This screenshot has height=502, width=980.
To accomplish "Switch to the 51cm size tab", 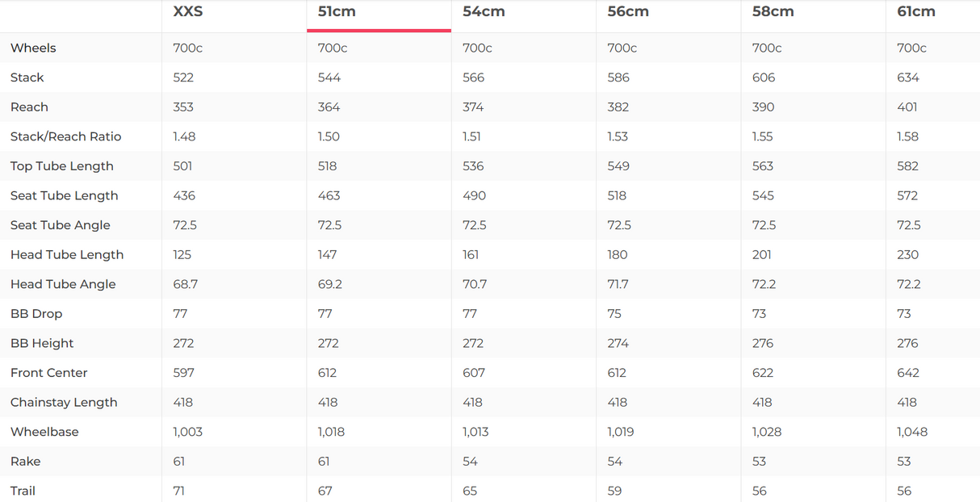I will point(337,11).
